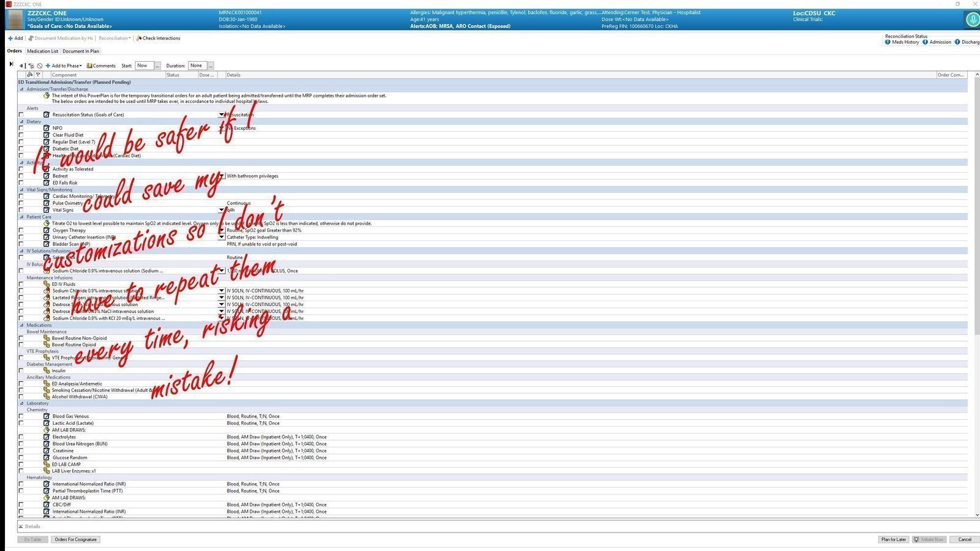Click the microphone icon in the banner

point(973,19)
